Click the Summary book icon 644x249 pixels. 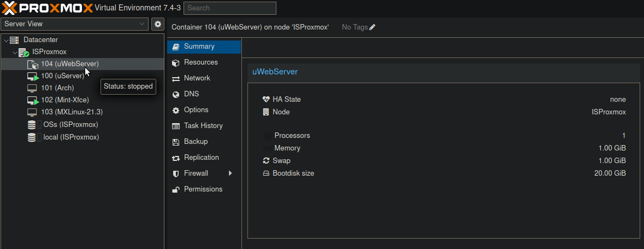pos(176,47)
